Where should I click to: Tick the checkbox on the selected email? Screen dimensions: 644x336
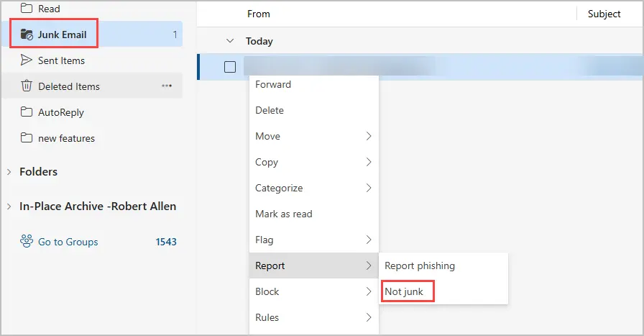click(230, 67)
